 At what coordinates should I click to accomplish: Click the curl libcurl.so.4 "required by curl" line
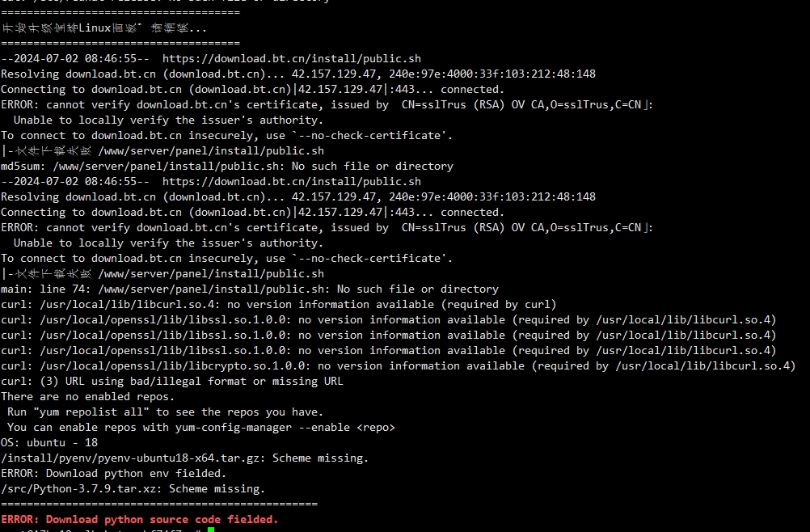[279, 304]
